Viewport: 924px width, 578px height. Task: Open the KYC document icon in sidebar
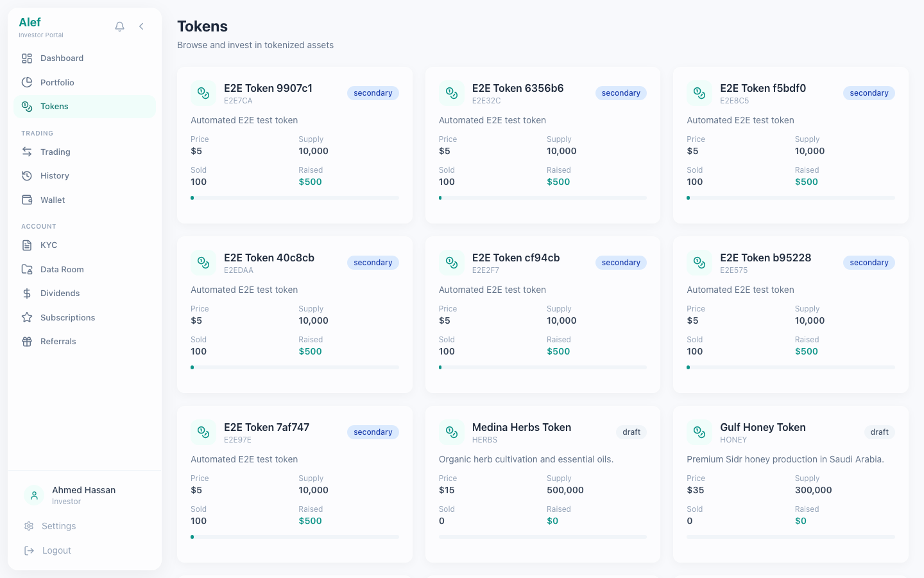pyautogui.click(x=26, y=245)
